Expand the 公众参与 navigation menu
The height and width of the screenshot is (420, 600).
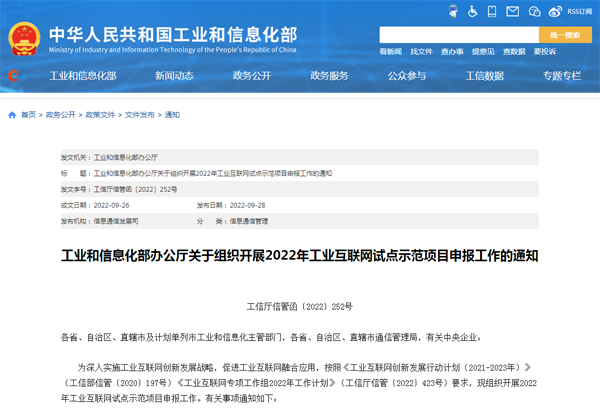[x=407, y=76]
